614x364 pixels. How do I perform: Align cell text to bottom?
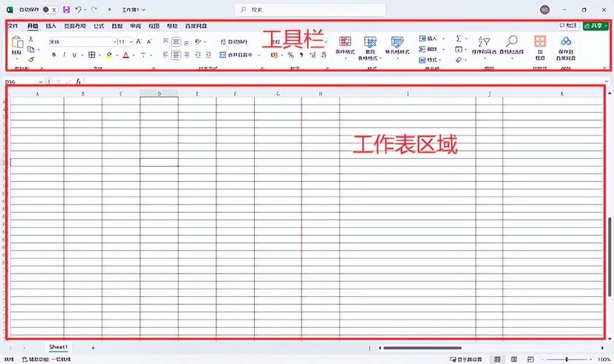186,42
